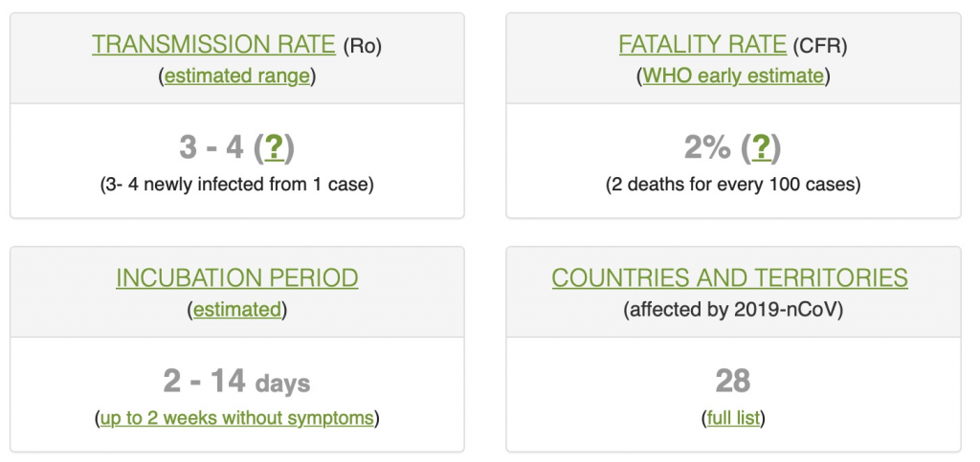Open the FATALITY RATE link

[x=702, y=44]
